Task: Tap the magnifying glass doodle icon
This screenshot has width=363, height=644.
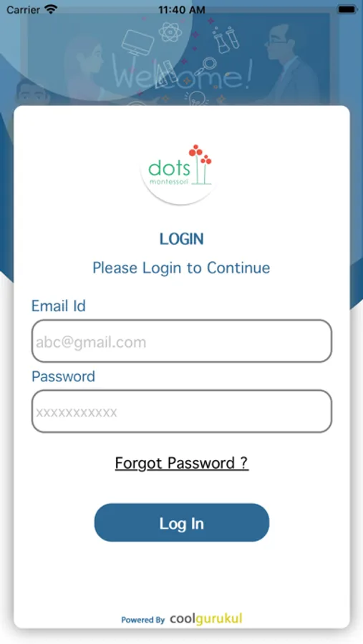Action: [205, 66]
